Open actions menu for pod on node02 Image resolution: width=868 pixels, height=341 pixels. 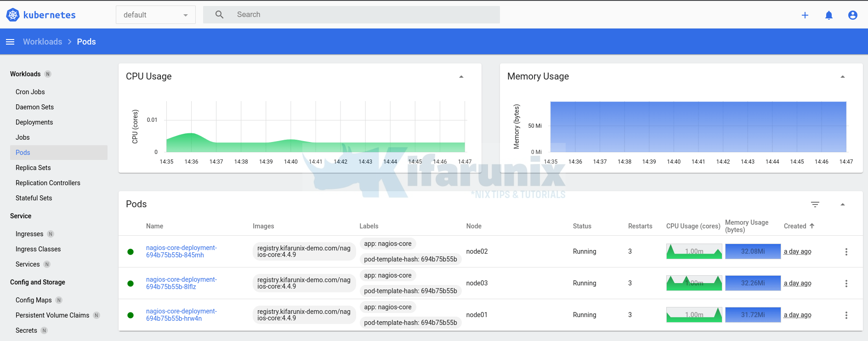coord(846,252)
